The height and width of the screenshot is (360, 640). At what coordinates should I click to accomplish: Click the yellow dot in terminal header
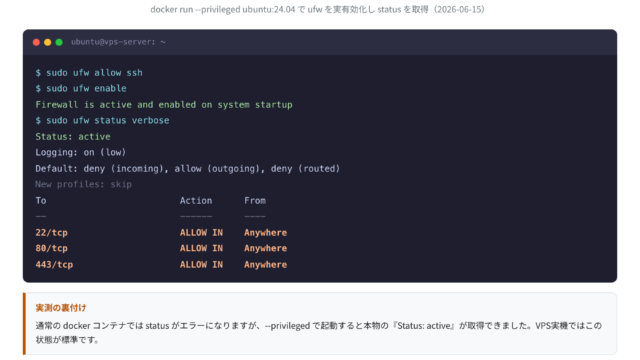(x=47, y=42)
